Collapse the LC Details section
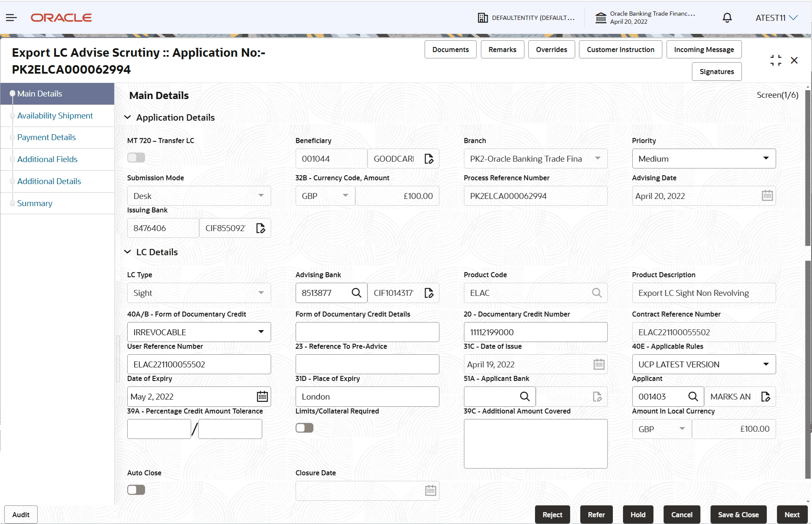812x524 pixels. click(128, 251)
